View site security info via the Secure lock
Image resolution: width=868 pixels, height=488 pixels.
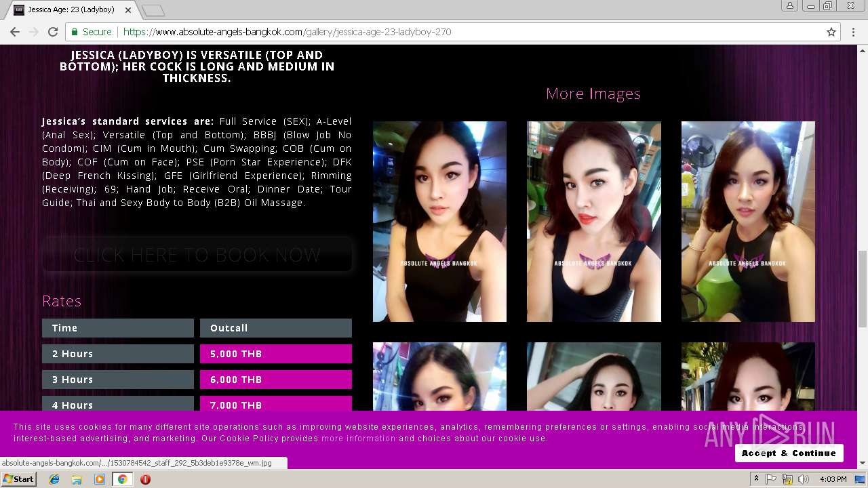[x=91, y=32]
